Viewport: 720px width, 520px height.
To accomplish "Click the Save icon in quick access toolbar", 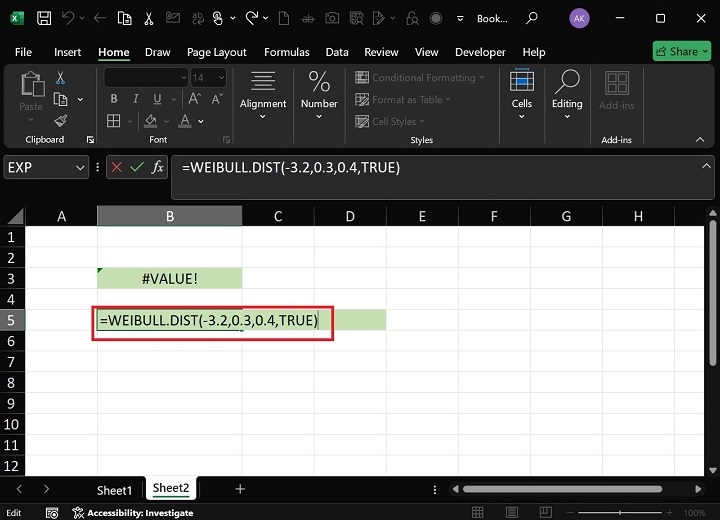I will tap(44, 18).
